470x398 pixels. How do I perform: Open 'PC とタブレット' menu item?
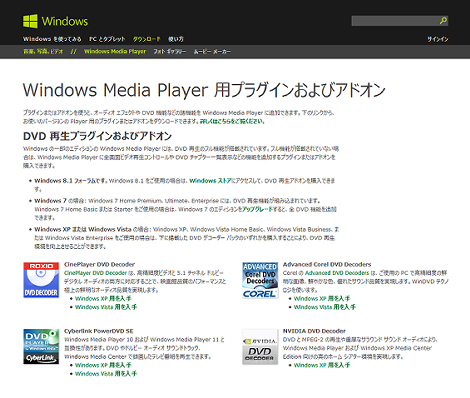107,39
